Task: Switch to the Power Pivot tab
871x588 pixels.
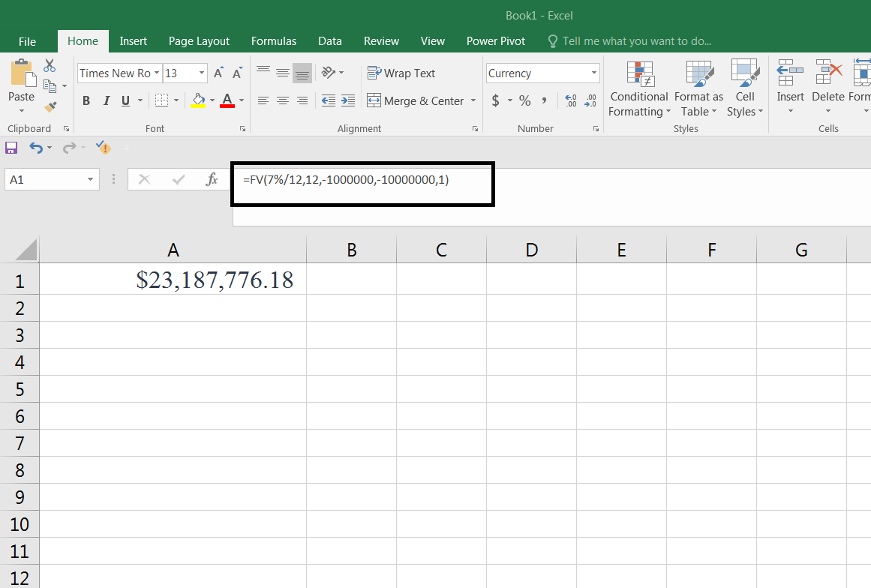Action: pyautogui.click(x=495, y=41)
